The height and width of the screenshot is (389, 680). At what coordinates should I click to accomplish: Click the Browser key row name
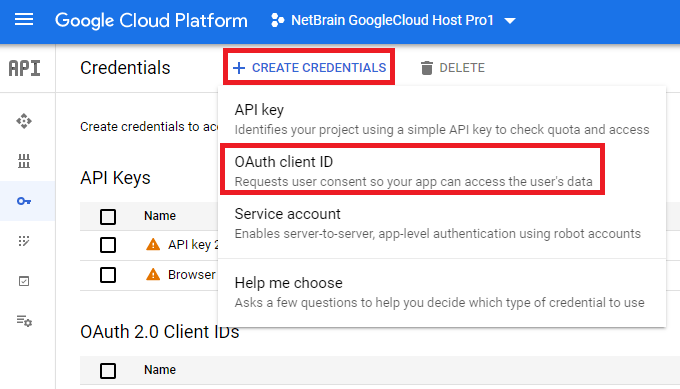pyautogui.click(x=192, y=275)
